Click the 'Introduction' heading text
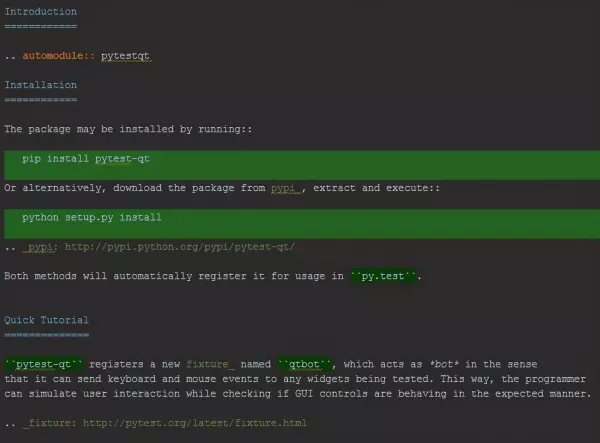Image resolution: width=600 pixels, height=443 pixels. click(41, 11)
